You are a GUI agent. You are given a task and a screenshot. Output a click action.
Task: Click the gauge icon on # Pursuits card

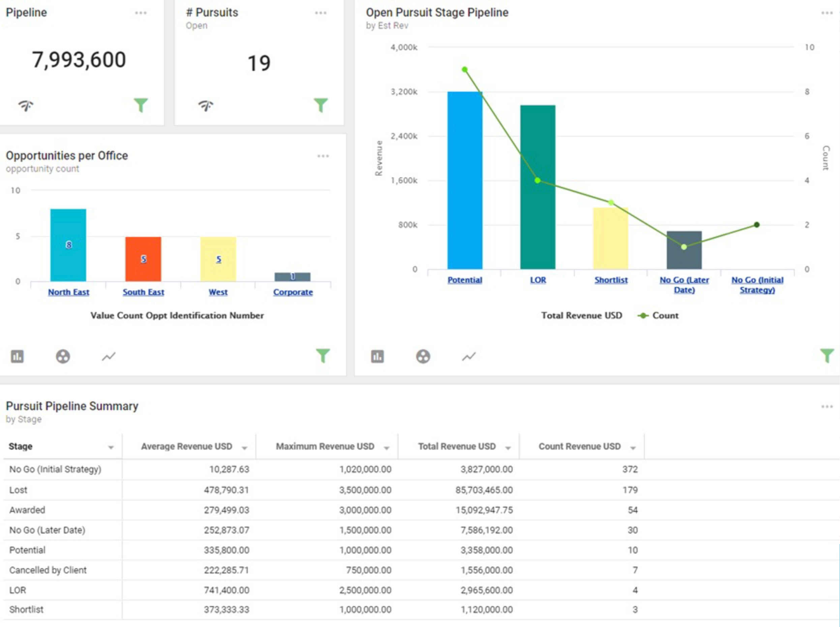pos(206,105)
